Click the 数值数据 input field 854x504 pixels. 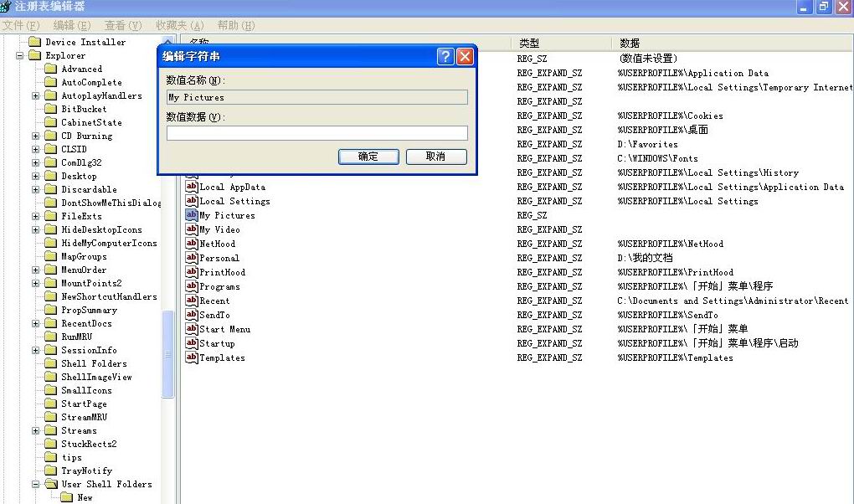[x=316, y=133]
